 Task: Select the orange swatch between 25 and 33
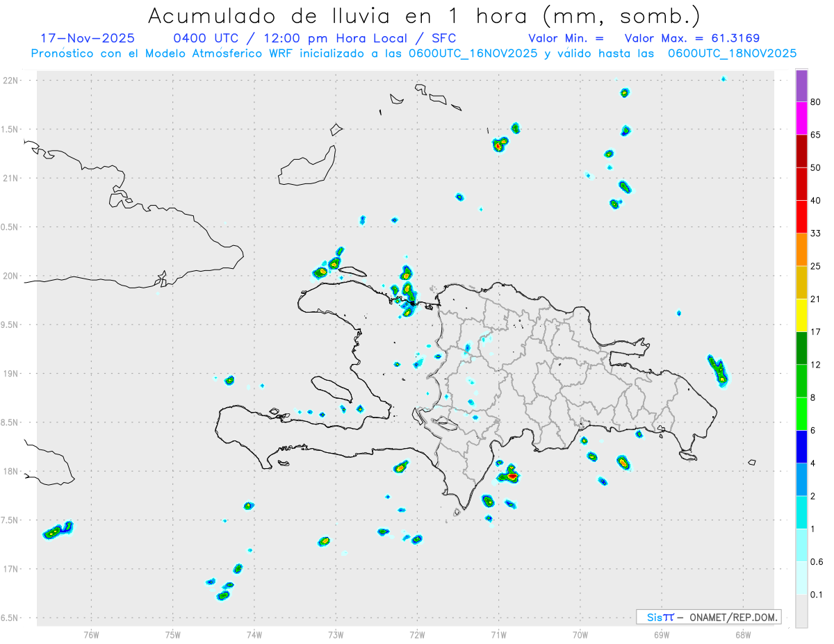point(801,249)
